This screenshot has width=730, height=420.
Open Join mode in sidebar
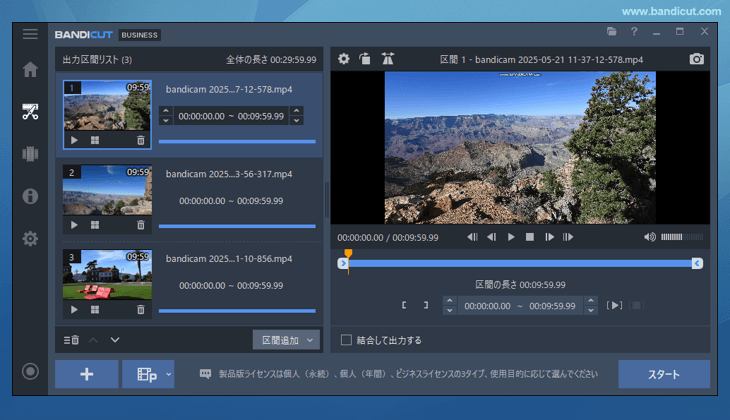[30, 154]
